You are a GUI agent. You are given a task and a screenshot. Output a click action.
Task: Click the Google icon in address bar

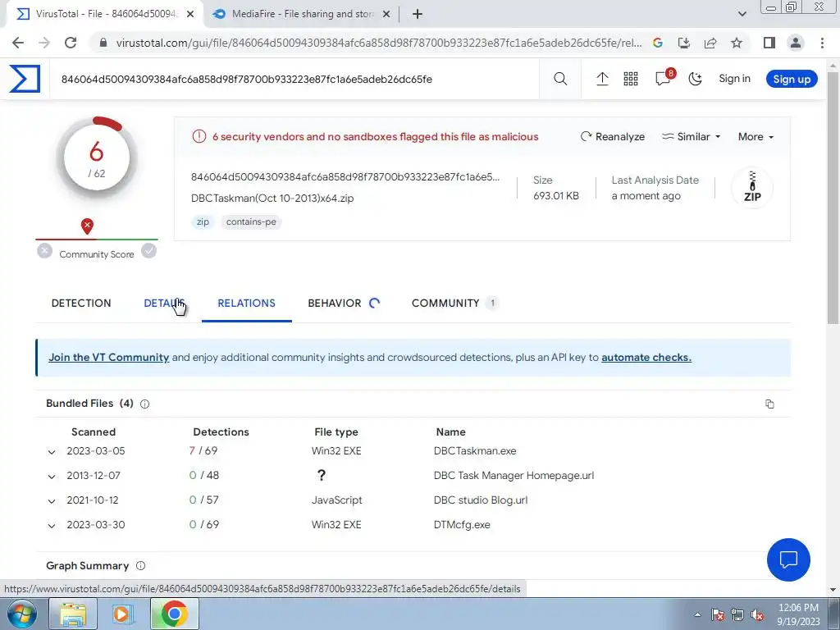(x=658, y=43)
